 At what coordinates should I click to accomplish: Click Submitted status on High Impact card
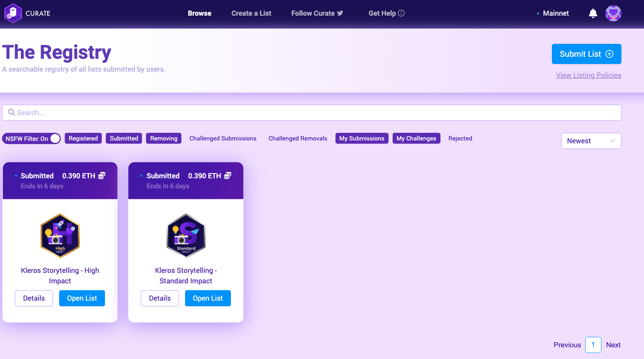click(37, 176)
